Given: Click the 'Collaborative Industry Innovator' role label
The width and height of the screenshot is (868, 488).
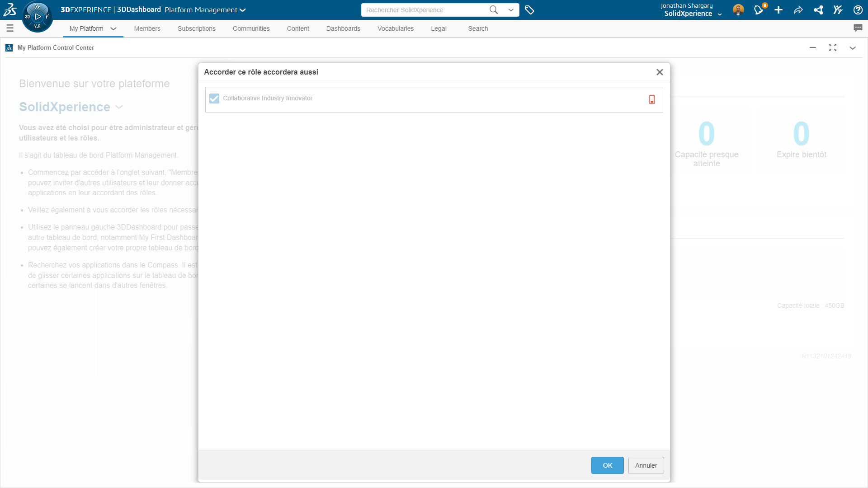Looking at the screenshot, I should pos(268,98).
